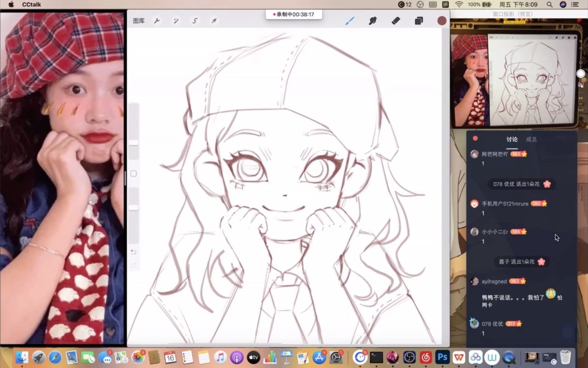This screenshot has width=588, height=368.
Task: Open Photoshop from the dock
Action: tap(442, 357)
